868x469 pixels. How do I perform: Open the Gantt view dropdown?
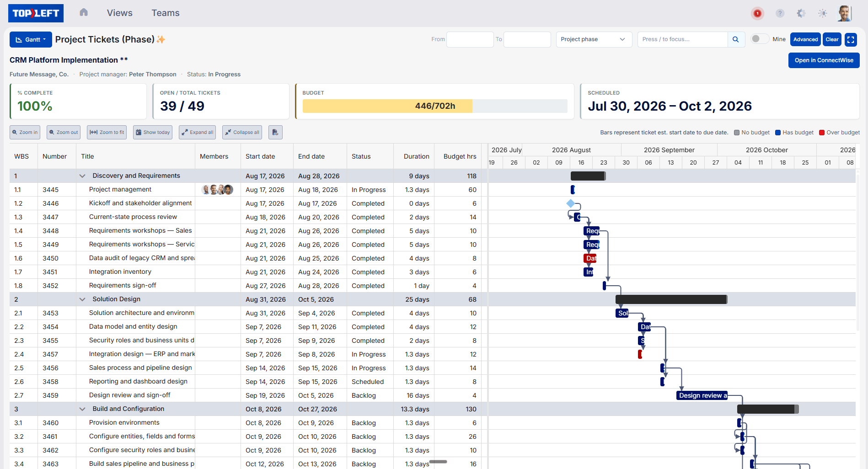coord(31,39)
